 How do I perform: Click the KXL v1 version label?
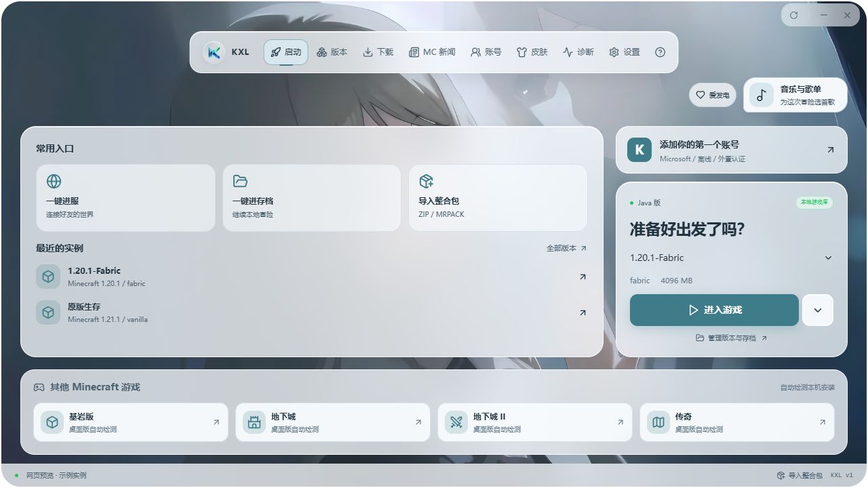point(842,476)
